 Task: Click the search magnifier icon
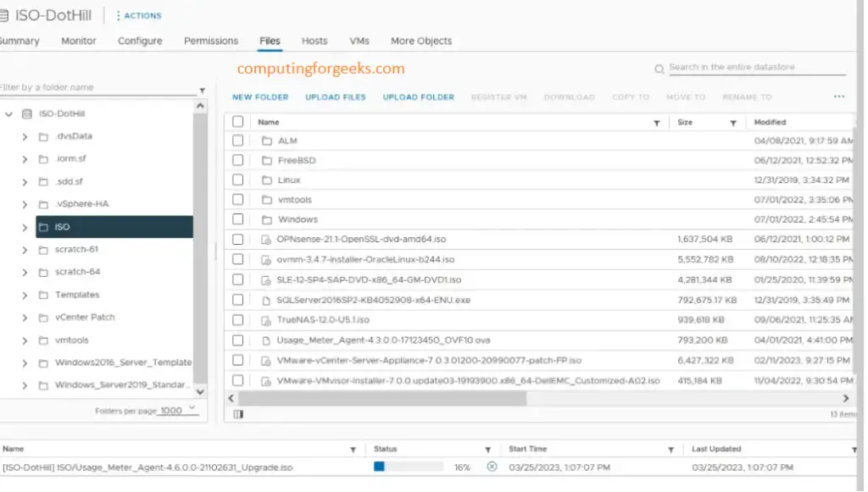tap(659, 69)
